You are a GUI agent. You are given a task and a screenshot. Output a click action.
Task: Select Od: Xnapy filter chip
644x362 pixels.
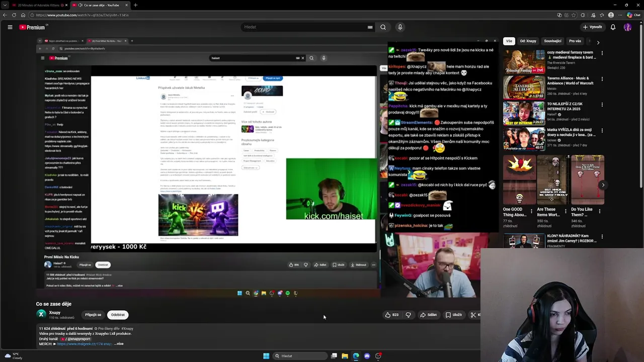[x=528, y=41]
